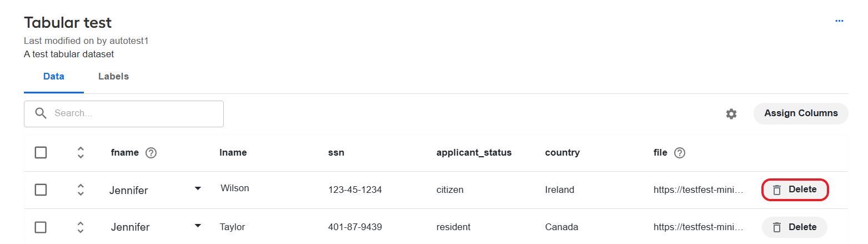Click the file column help icon

point(679,153)
